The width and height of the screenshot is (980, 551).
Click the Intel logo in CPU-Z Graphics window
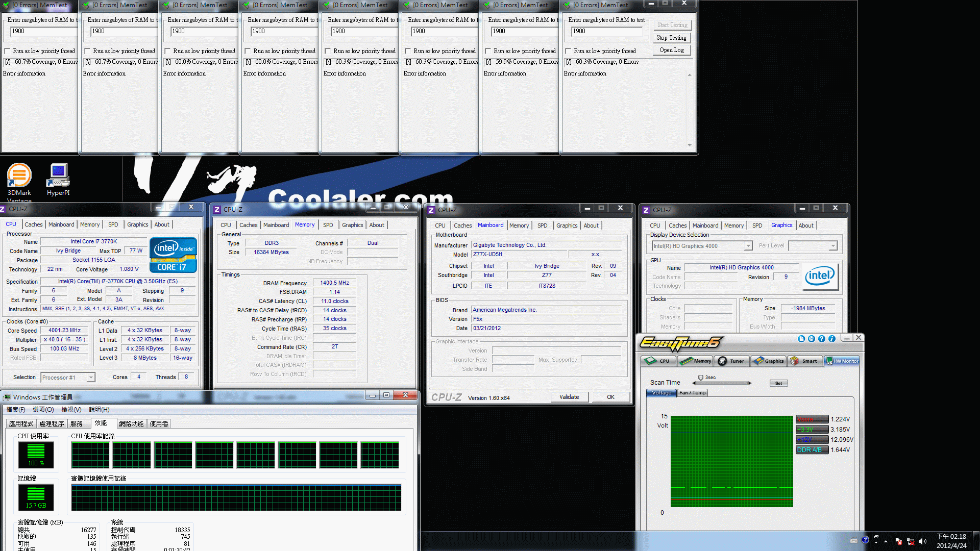tap(820, 277)
